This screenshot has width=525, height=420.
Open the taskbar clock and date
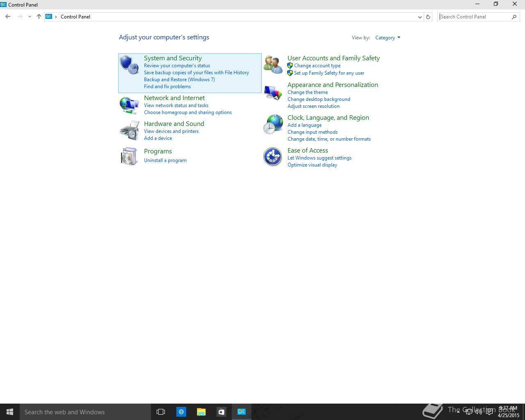pyautogui.click(x=509, y=412)
